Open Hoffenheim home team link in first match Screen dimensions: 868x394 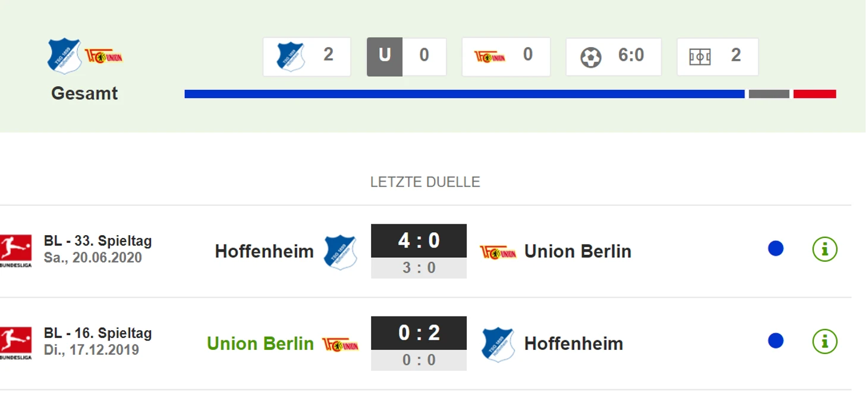(265, 251)
